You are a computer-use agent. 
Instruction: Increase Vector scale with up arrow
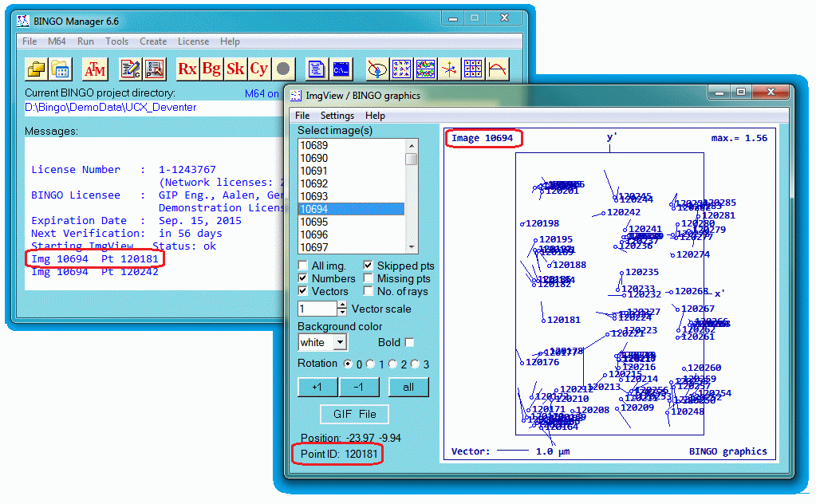(342, 305)
